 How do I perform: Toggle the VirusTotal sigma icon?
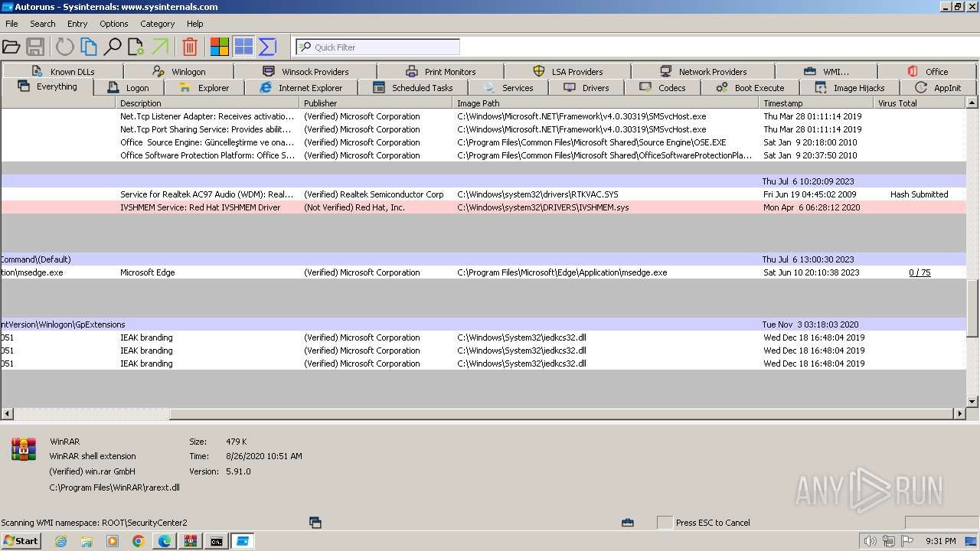(x=267, y=47)
